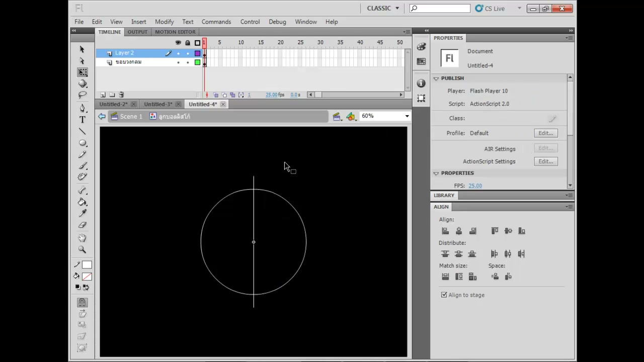The width and height of the screenshot is (644, 362).
Task: Toggle show/hide all layers eye icon
Action: tap(178, 43)
